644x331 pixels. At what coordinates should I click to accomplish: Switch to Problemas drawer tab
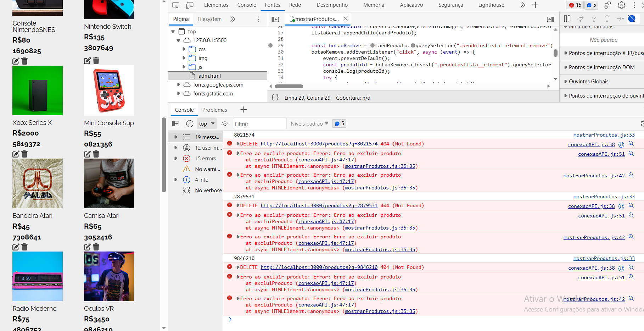[215, 110]
